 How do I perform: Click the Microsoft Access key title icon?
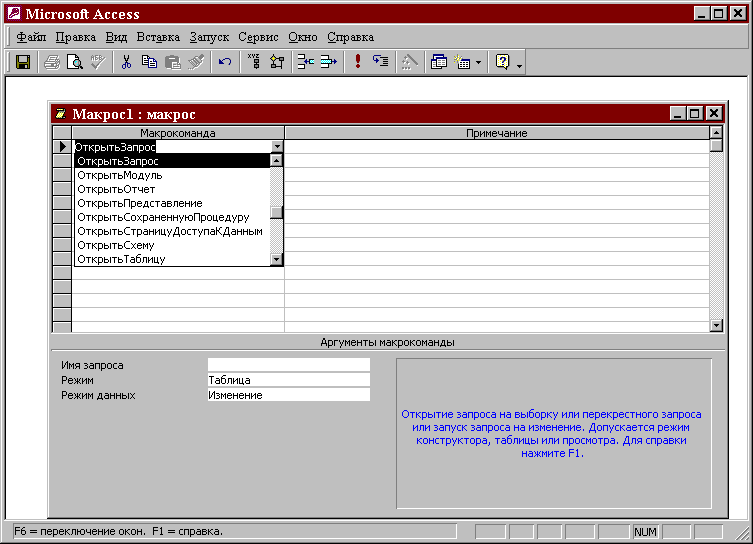click(14, 13)
